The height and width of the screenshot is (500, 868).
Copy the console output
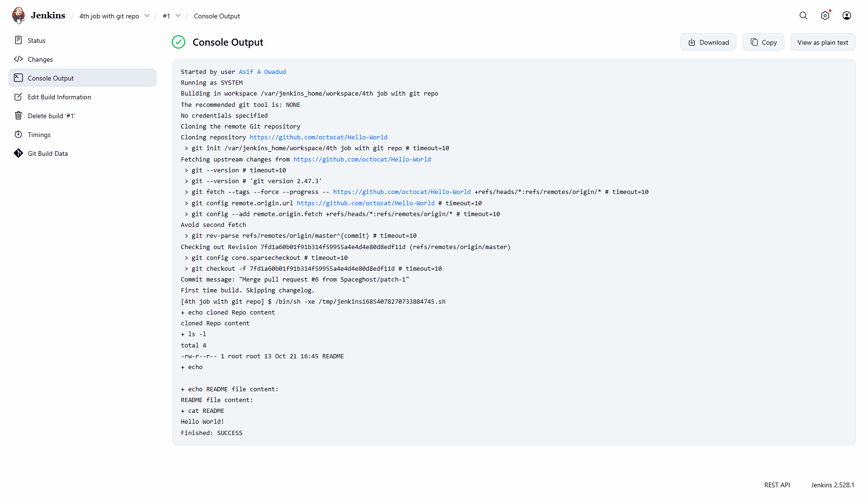click(763, 42)
